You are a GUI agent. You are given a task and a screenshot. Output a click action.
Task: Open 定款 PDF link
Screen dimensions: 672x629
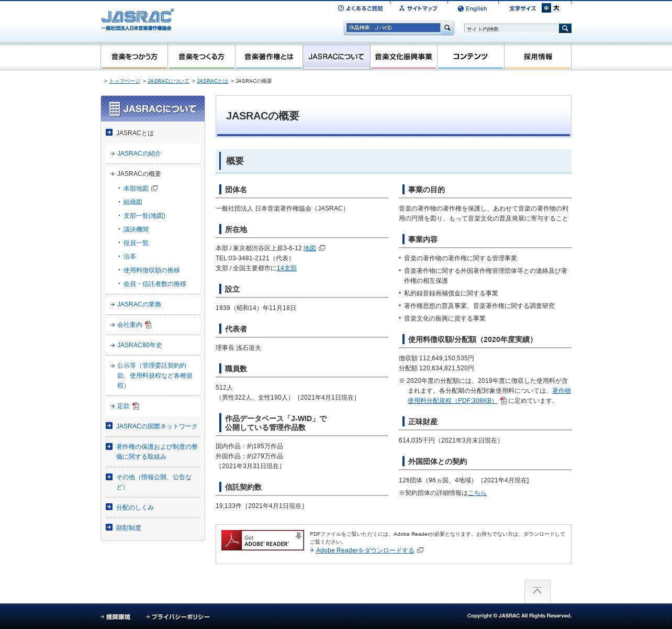[x=124, y=406]
